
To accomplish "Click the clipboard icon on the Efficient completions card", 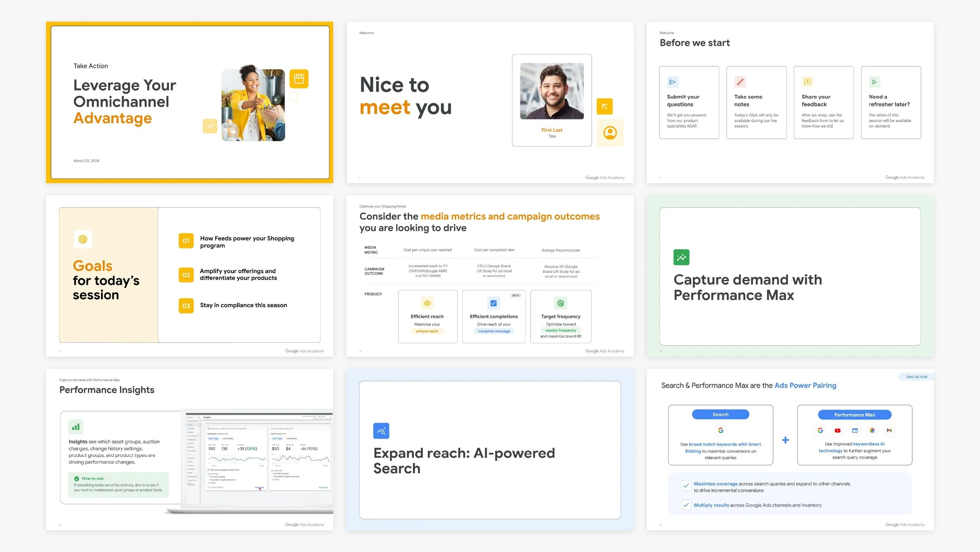I will pos(493,303).
